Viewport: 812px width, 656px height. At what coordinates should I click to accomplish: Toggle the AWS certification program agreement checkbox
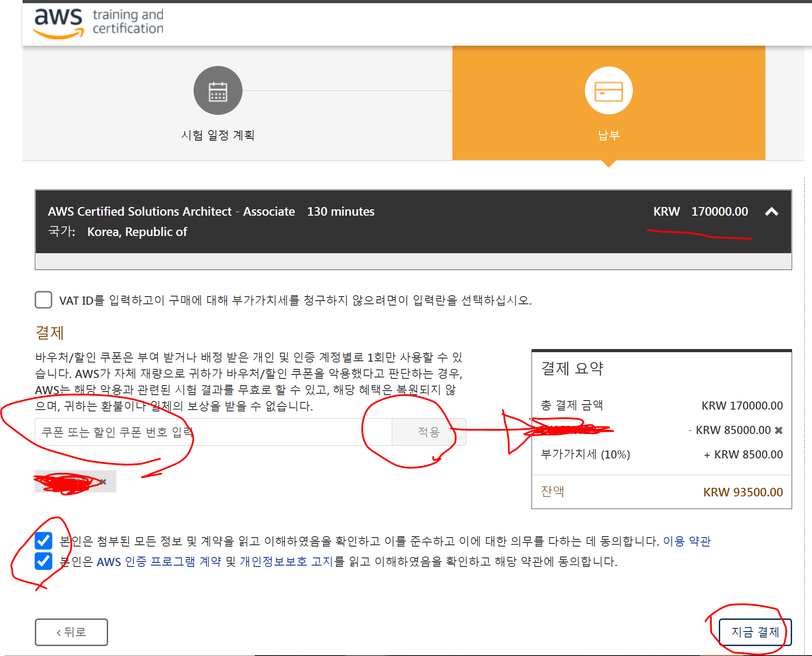(x=43, y=561)
